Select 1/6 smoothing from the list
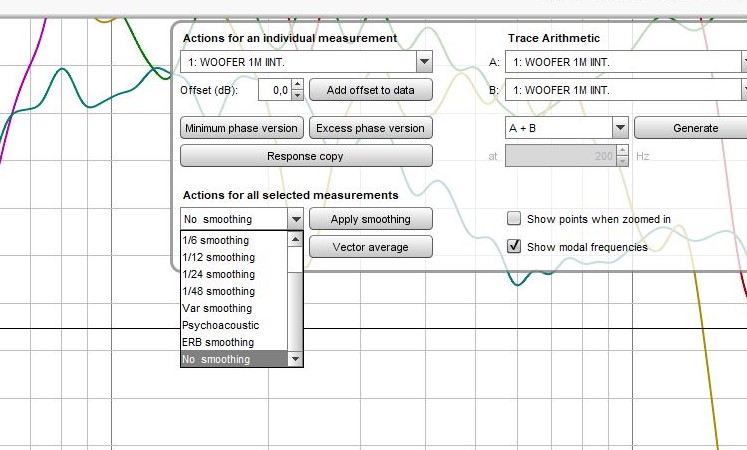Screen dimensions: 747x450 (215, 240)
